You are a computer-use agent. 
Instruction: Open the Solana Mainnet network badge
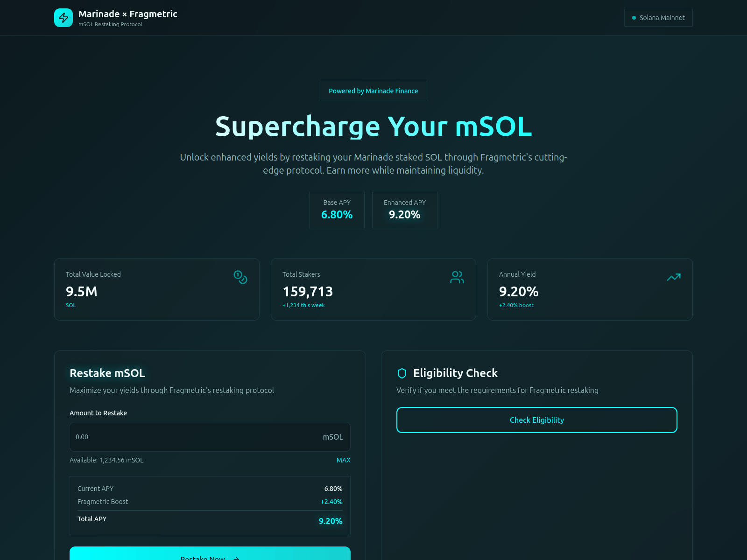[x=658, y=18]
